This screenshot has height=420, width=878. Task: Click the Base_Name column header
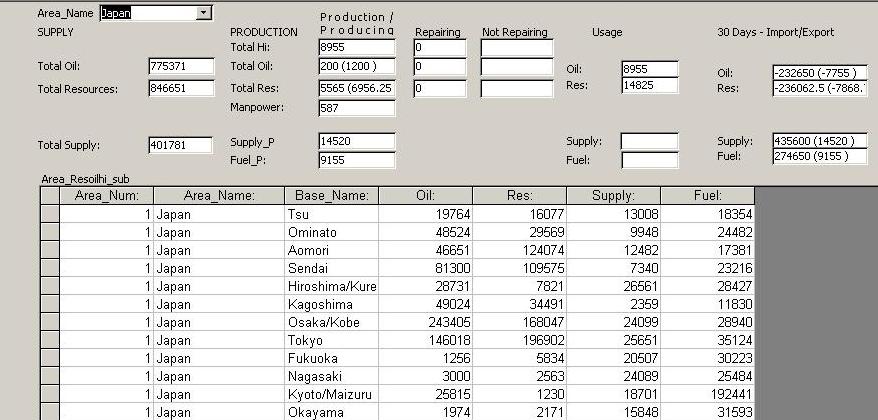click(x=331, y=195)
